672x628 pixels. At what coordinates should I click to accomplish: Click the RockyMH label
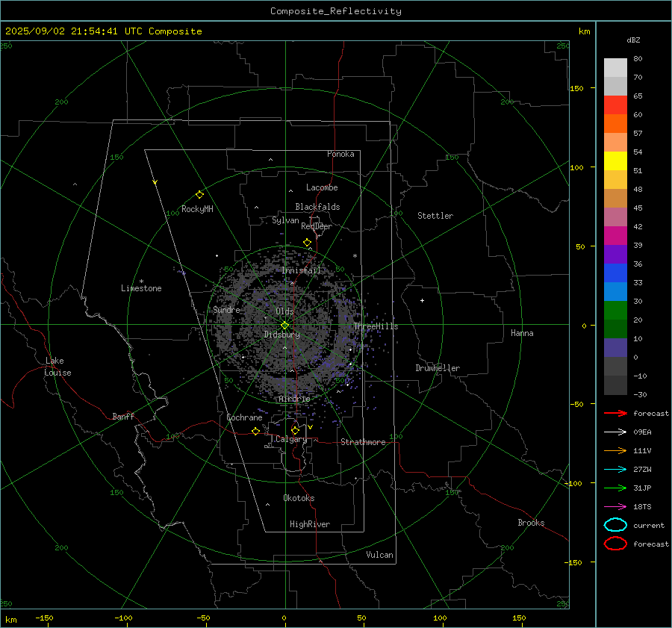[x=197, y=209]
